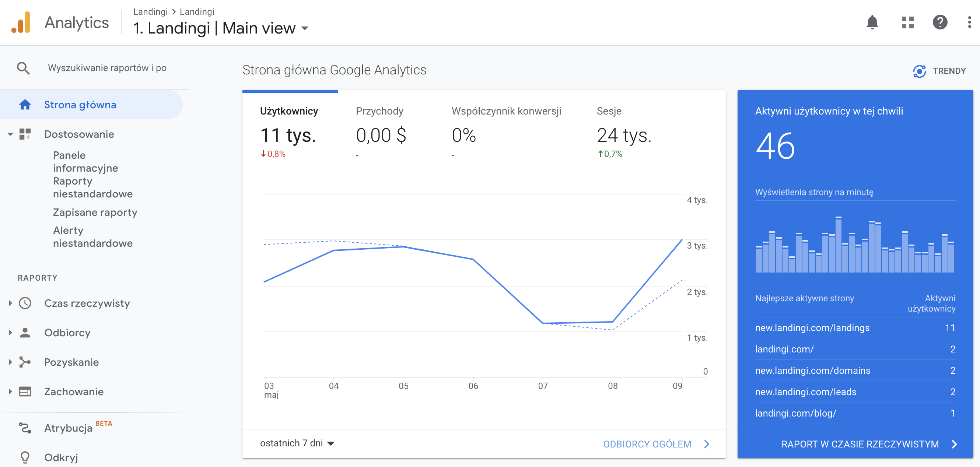Click the report search input field
Screen dimensions: 980x467
click(107, 68)
